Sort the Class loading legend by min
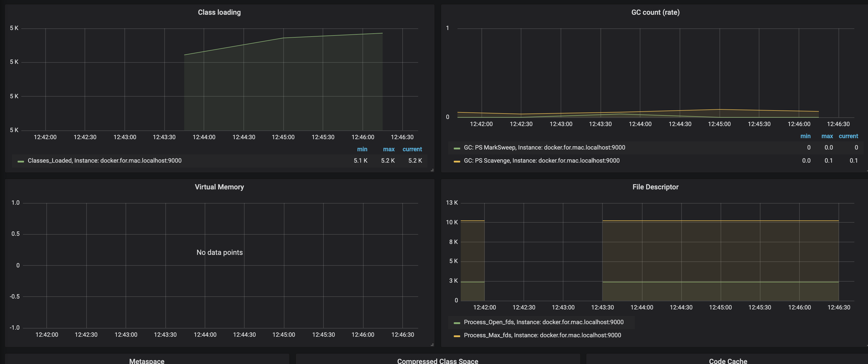Viewport: 868px width, 364px height. click(362, 149)
